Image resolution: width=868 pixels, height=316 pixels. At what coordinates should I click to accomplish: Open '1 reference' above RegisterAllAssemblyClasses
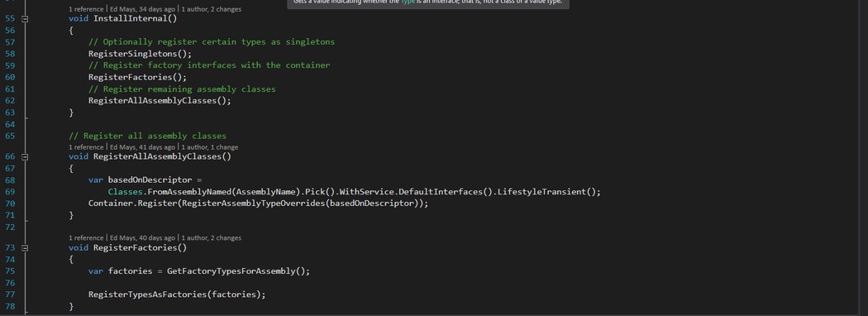coord(86,147)
